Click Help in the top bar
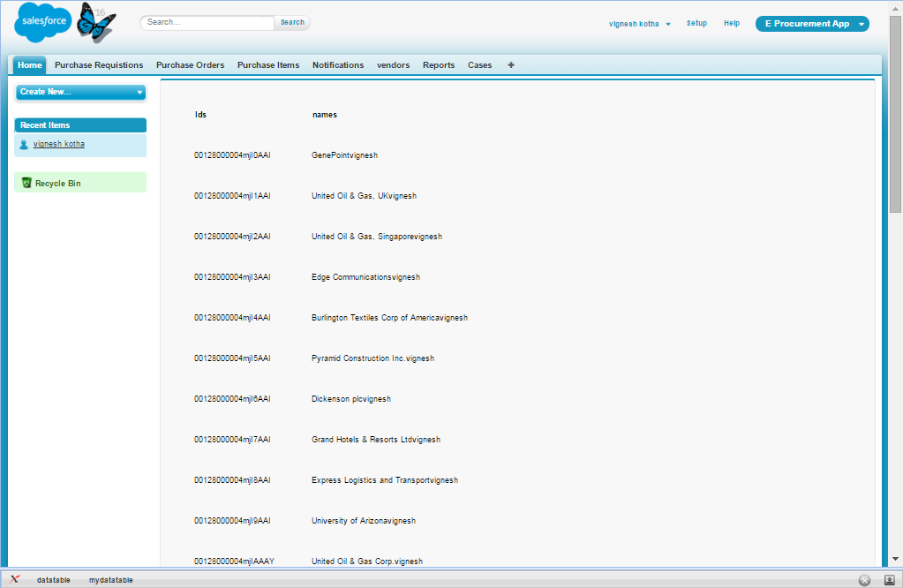Viewport: 903px width, 588px height. coord(732,24)
